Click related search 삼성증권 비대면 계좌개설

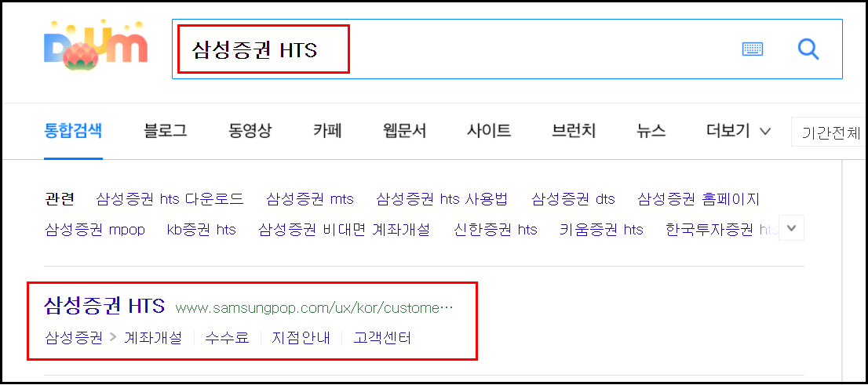[344, 230]
